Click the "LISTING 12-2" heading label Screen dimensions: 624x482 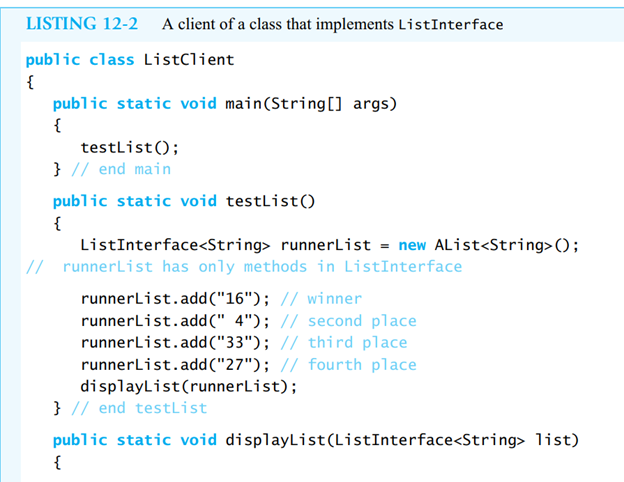(x=81, y=23)
